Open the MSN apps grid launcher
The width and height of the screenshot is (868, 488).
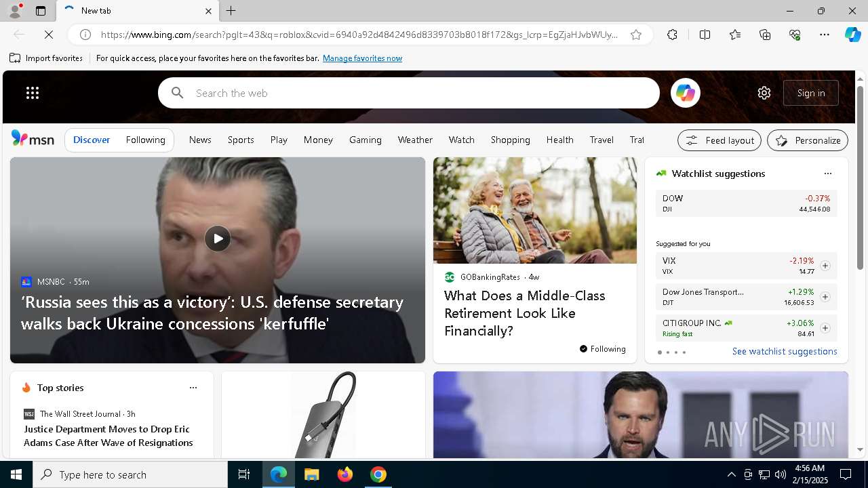point(33,93)
